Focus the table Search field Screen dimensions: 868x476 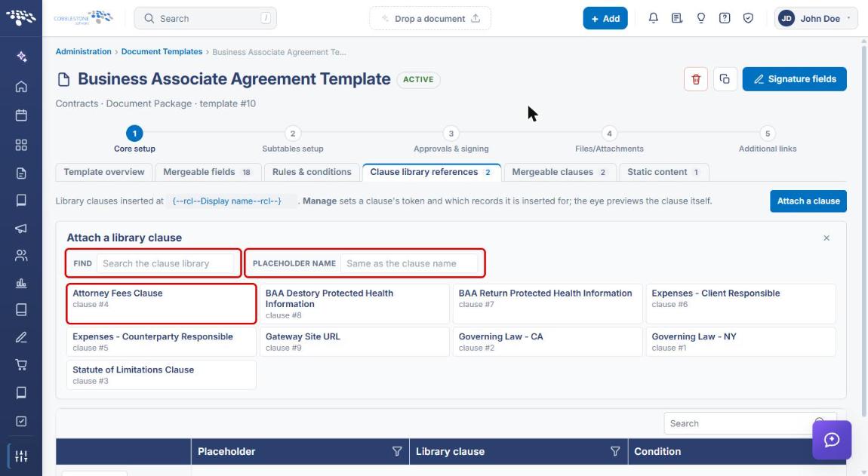(750, 423)
